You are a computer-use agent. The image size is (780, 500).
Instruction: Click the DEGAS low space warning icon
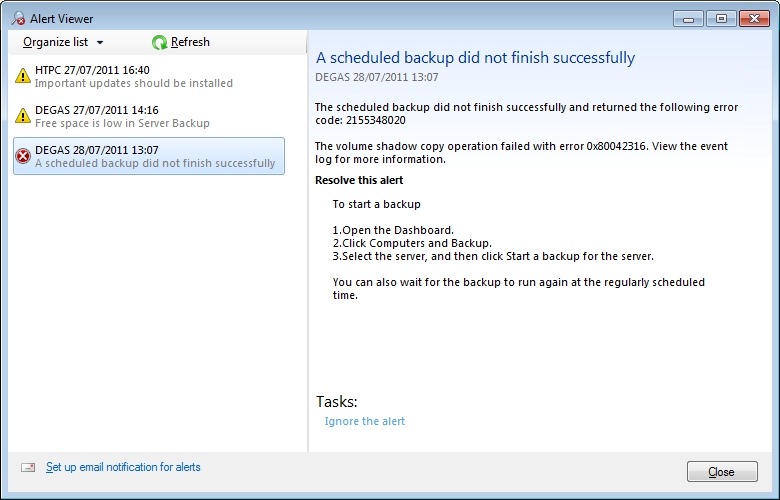point(23,116)
